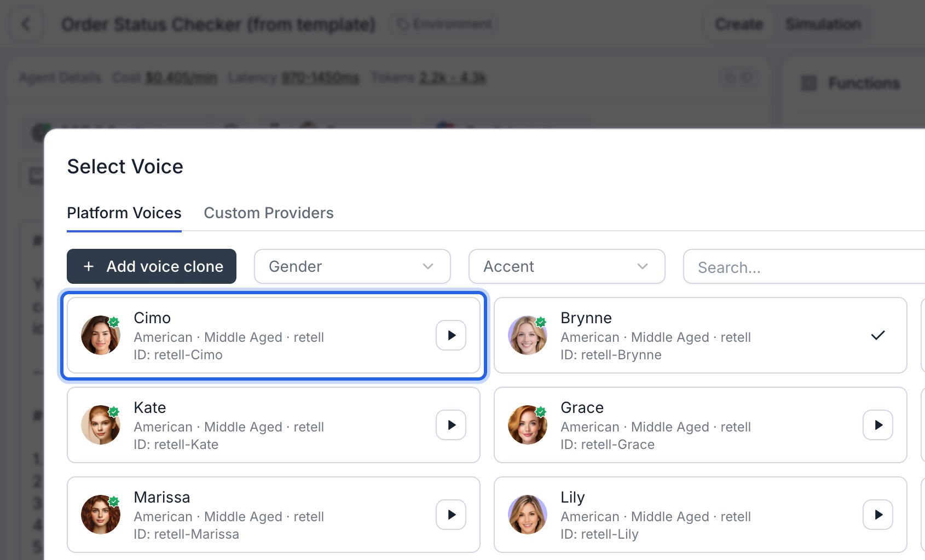The image size is (925, 560).
Task: Click the back arrow beside Order Status Checker
Action: [x=26, y=24]
